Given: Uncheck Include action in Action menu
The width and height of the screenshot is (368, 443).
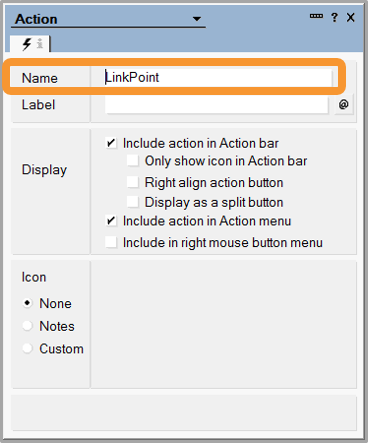Looking at the screenshot, I should 111,221.
